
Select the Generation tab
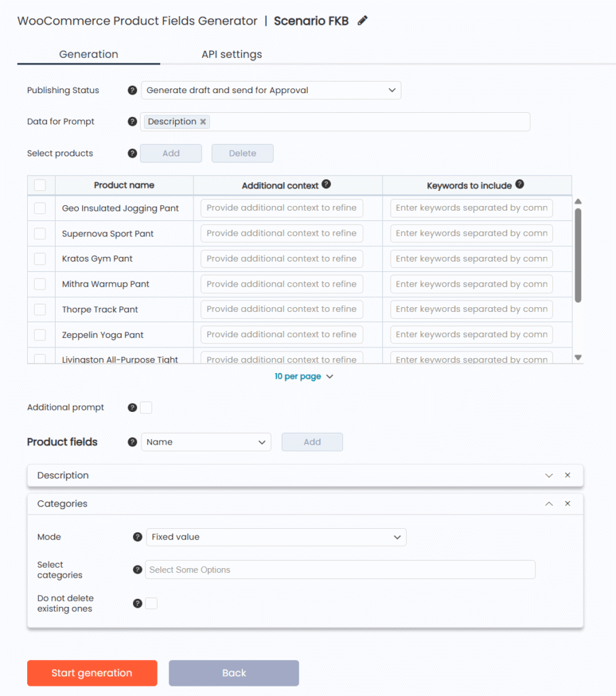click(88, 54)
